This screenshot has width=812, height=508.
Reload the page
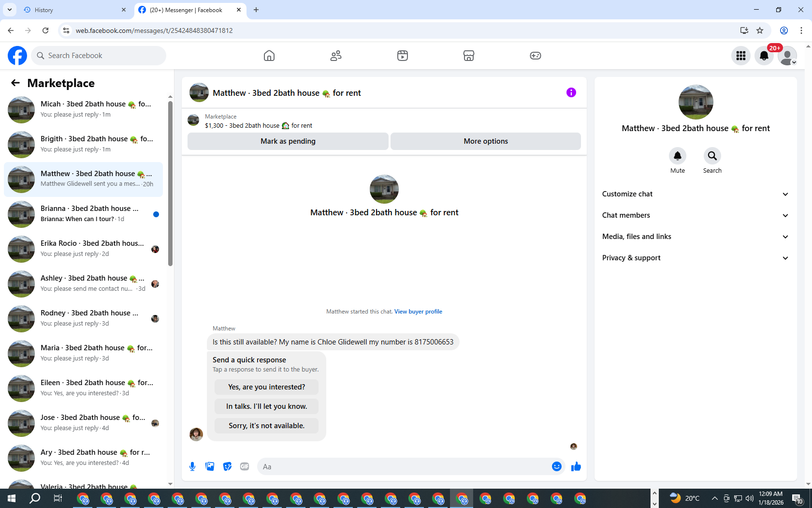click(45, 30)
